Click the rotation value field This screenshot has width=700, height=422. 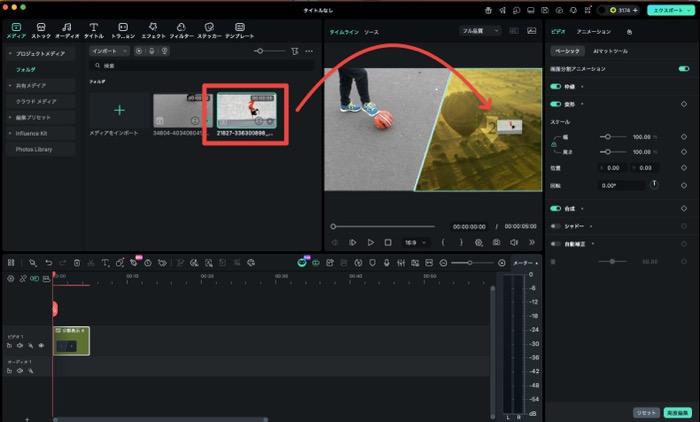point(621,185)
